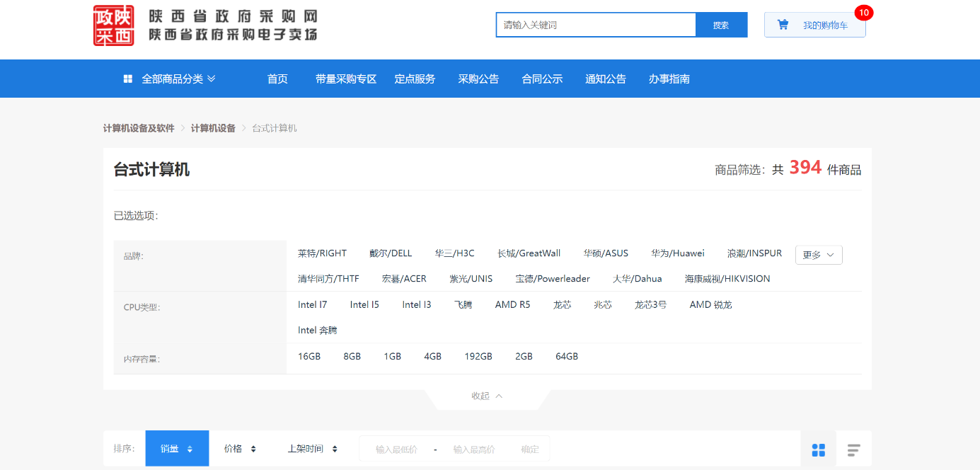The image size is (980, 470).
Task: Filter by brand 莱特/RIGHT
Action: pos(322,253)
